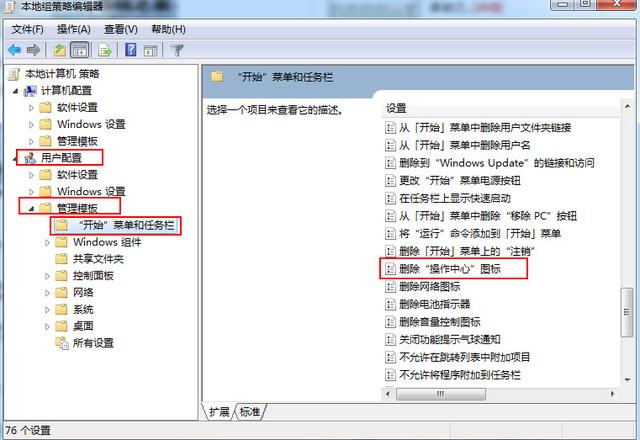Viewport: 640px width, 440px height.
Task: Expand the 控制面板 folder node
Action: pos(47,276)
